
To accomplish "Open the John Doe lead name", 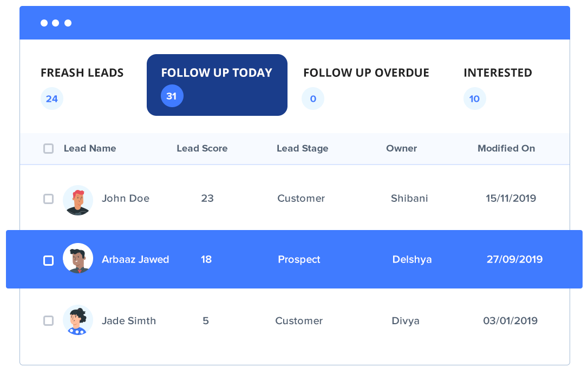I will pyautogui.click(x=126, y=199).
